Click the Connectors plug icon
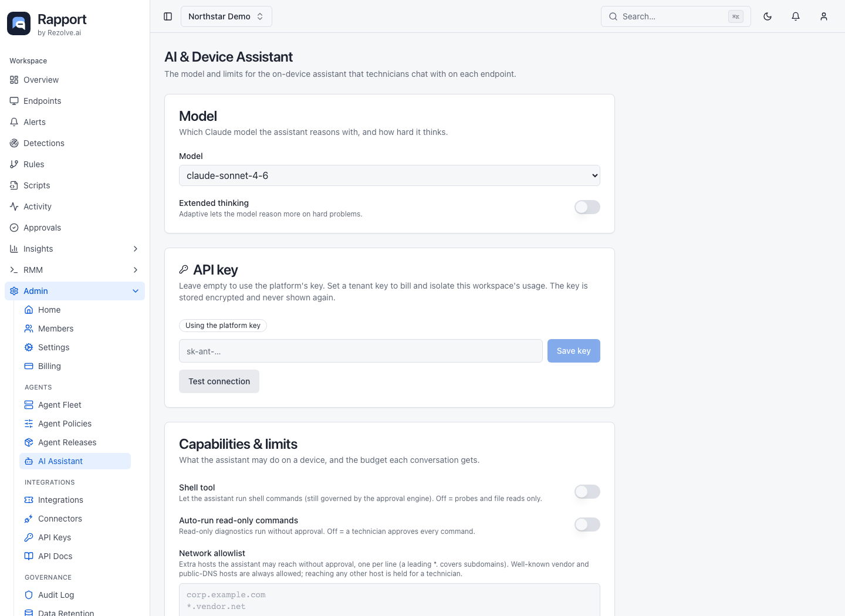The height and width of the screenshot is (616, 845). pos(29,519)
